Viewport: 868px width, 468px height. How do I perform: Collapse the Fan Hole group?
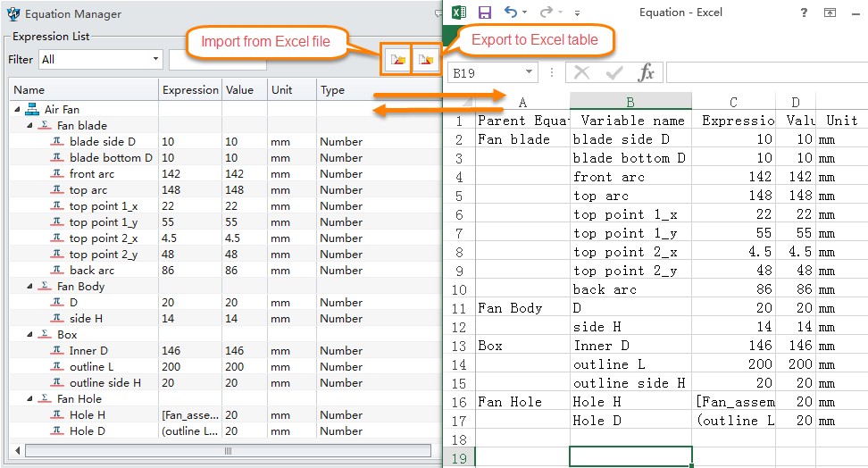[29, 398]
